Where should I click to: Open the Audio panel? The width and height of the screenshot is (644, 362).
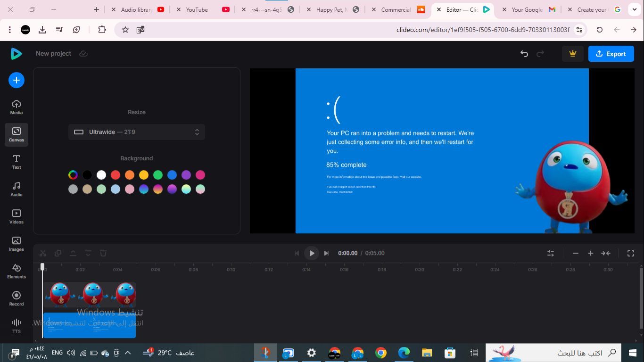[x=17, y=189]
